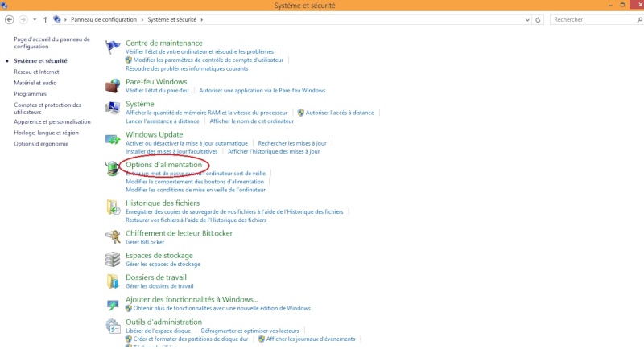
Task: Open the Système heading link
Action: pos(139,105)
